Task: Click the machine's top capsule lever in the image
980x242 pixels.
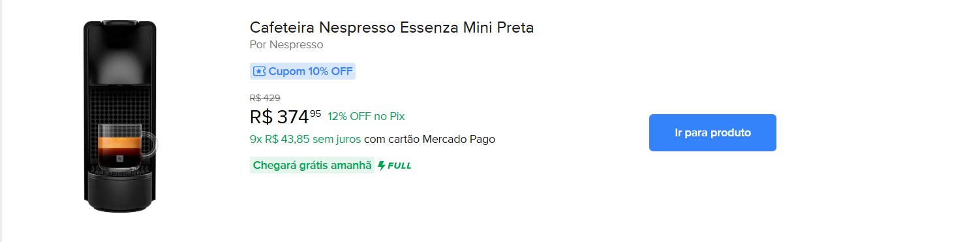Action: [x=119, y=23]
